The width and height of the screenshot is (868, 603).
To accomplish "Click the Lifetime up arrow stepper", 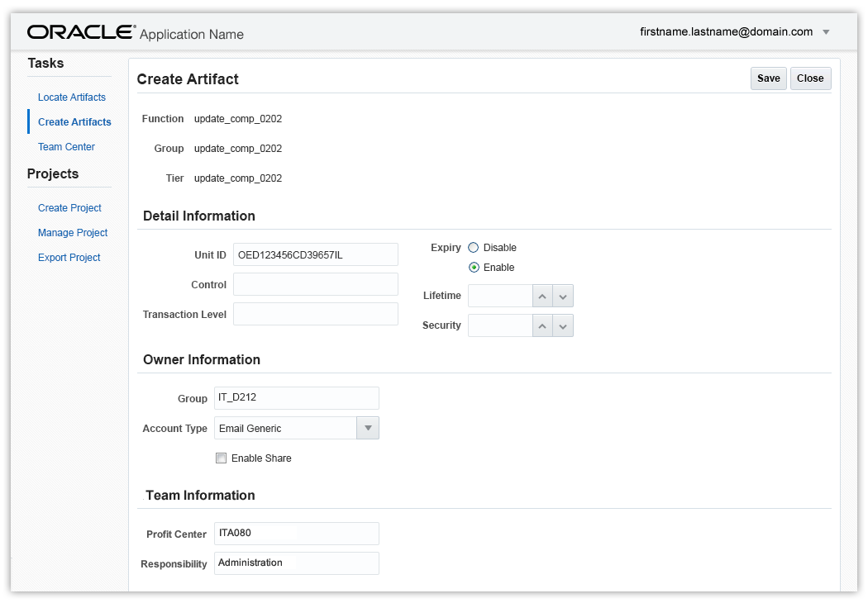I will pyautogui.click(x=542, y=296).
